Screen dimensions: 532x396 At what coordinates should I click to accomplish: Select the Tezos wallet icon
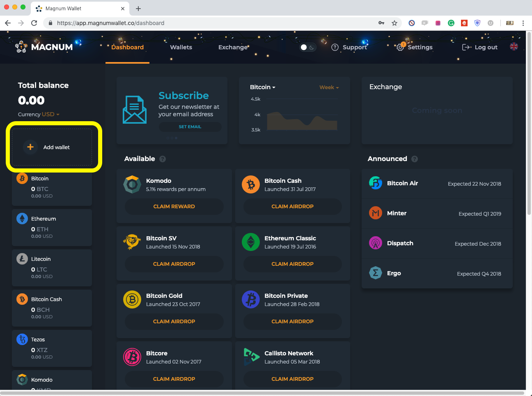pyautogui.click(x=22, y=339)
